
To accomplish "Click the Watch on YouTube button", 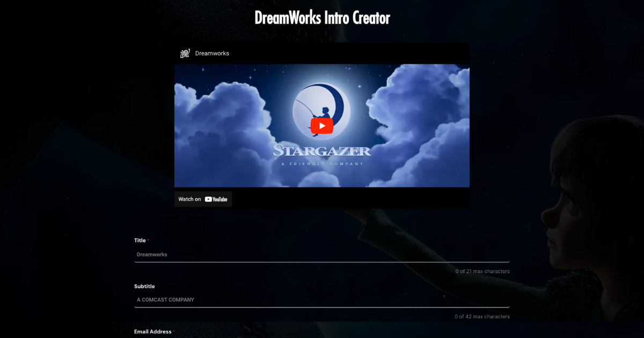I will (x=203, y=199).
